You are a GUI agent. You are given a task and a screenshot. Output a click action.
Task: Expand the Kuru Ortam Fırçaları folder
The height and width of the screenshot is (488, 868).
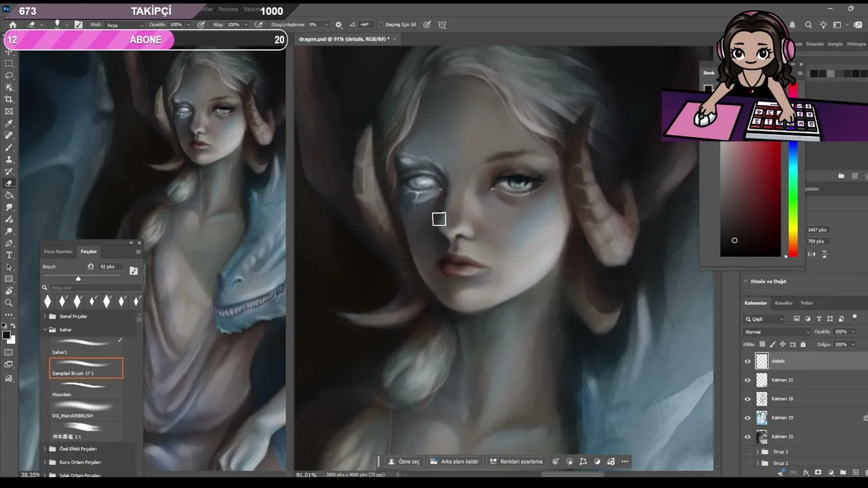(x=45, y=462)
